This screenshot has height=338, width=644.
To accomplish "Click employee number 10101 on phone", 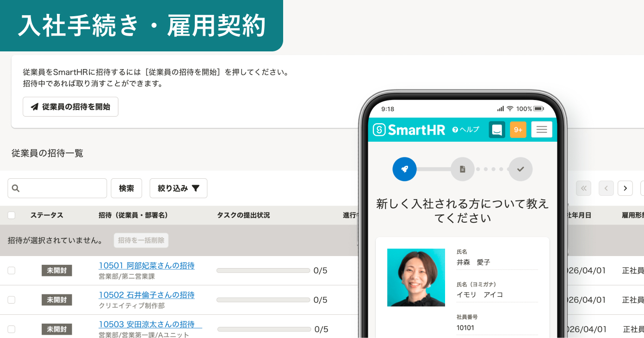I will (465, 328).
